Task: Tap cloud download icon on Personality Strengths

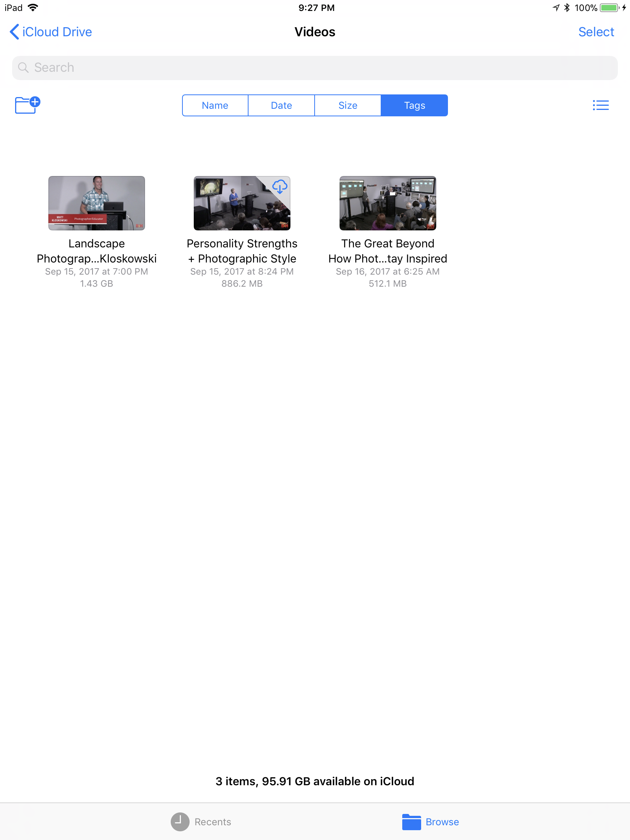Action: (279, 187)
